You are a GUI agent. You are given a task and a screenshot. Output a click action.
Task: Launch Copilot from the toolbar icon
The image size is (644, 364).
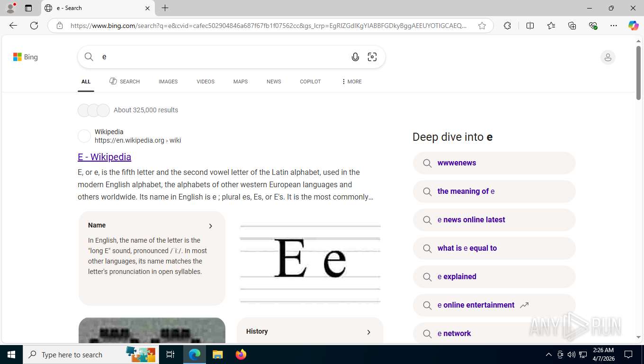[633, 26]
